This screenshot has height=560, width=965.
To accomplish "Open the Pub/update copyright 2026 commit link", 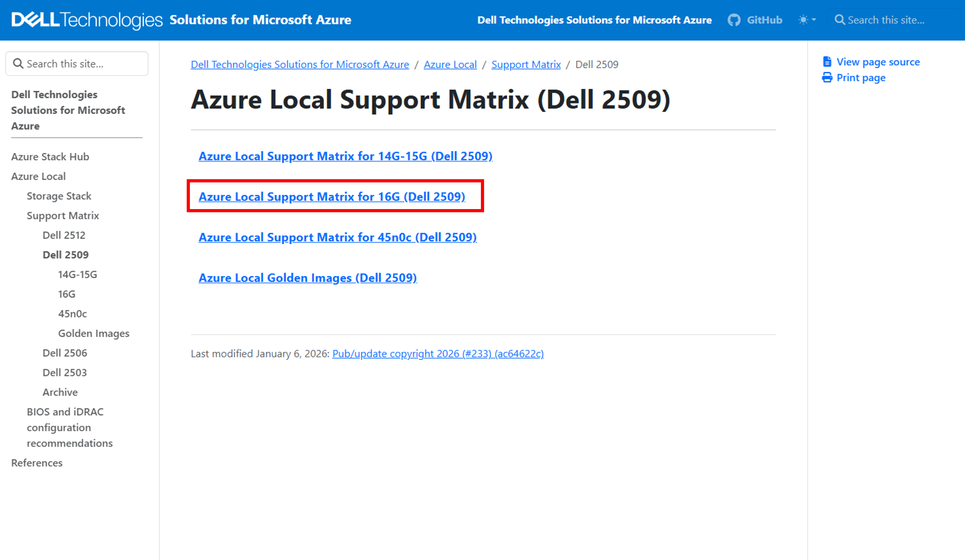I will tap(438, 354).
